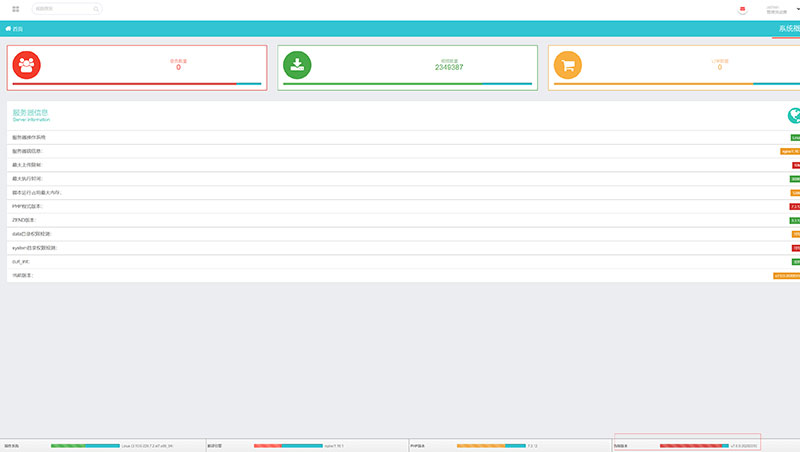Click the red users circle icon
This screenshot has width=800, height=452.
(26, 65)
